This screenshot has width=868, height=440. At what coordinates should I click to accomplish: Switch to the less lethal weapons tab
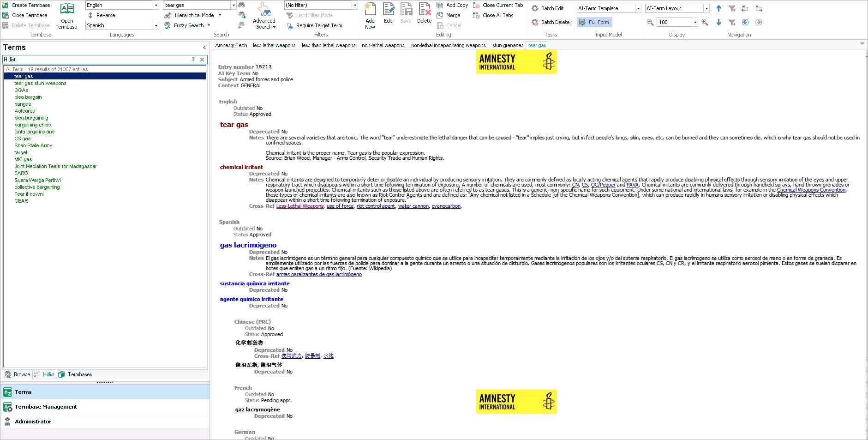point(274,45)
